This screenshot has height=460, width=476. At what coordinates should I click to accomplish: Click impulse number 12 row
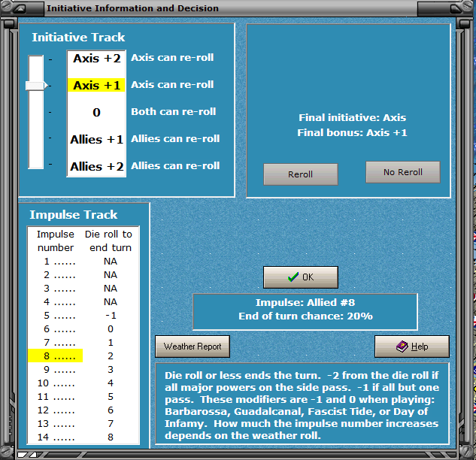(x=83, y=410)
